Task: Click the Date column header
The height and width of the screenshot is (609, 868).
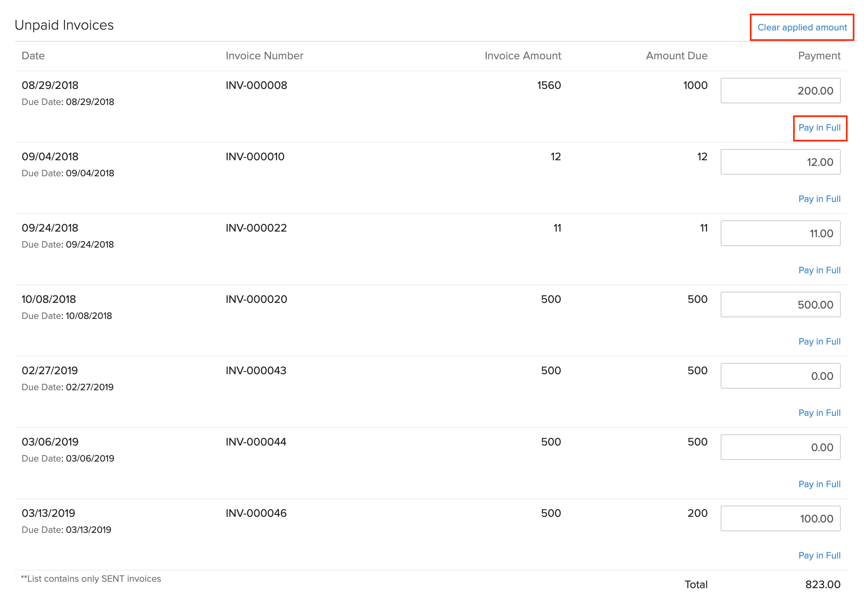Action: tap(33, 56)
